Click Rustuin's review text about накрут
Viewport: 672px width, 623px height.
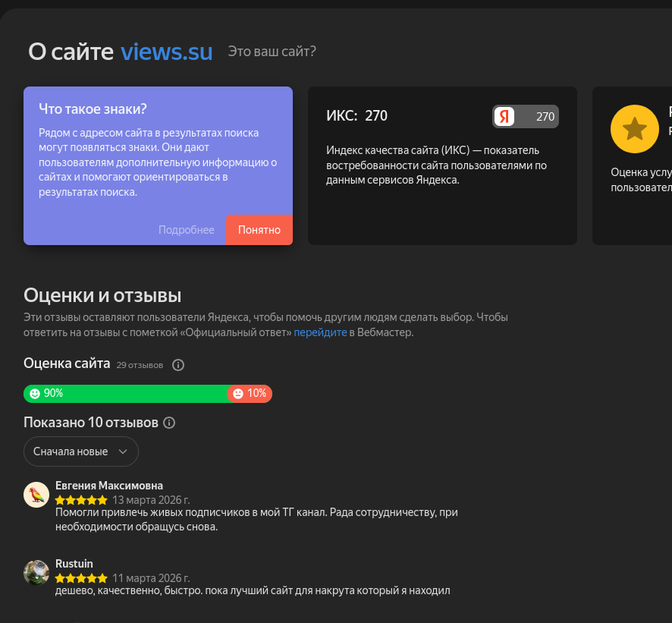(253, 590)
